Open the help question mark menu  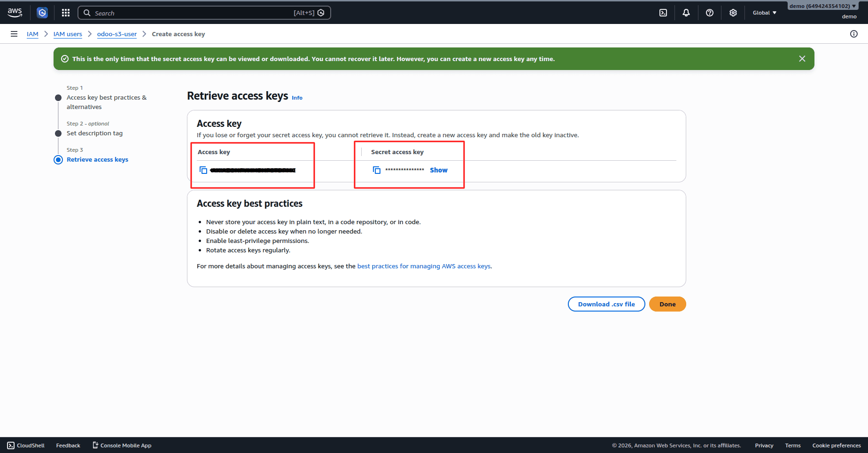tap(710, 13)
